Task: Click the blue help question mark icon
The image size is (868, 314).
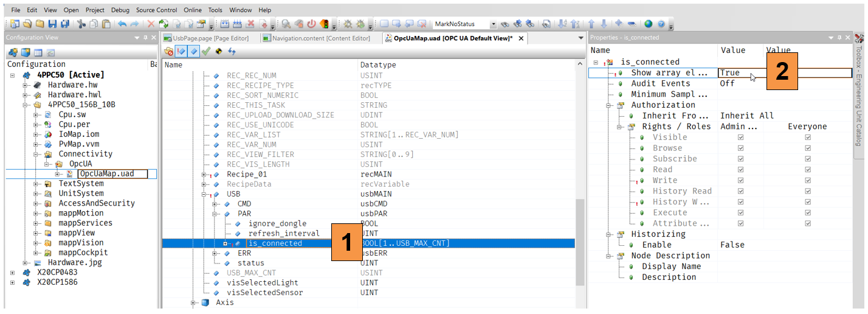Action: point(661,24)
